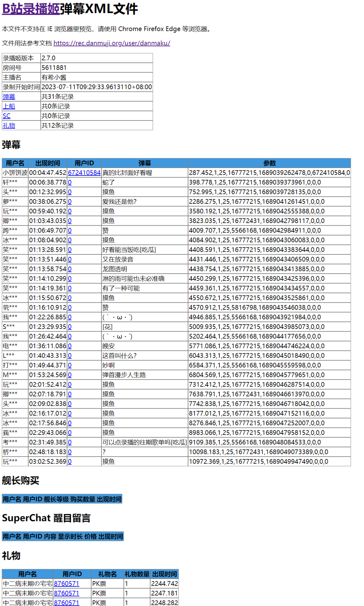
Task: Open the rec.danmuji.org documentation link
Action: point(112,43)
